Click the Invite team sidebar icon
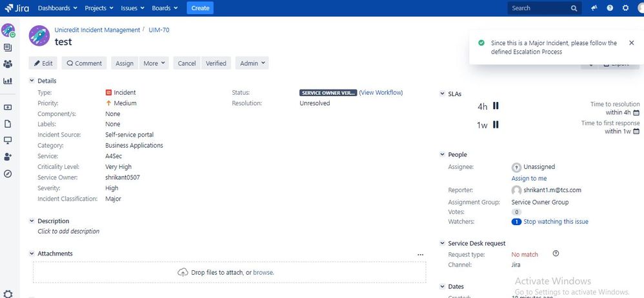 tap(7, 157)
